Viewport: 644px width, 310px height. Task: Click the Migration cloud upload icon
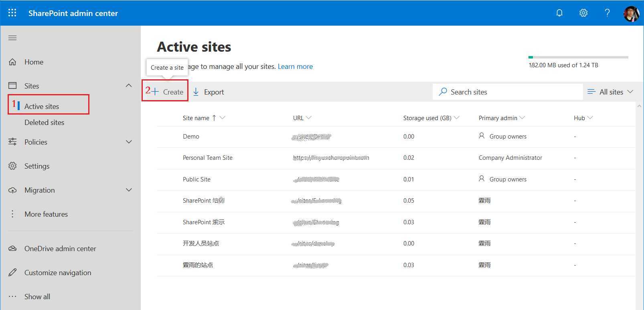[x=12, y=190]
